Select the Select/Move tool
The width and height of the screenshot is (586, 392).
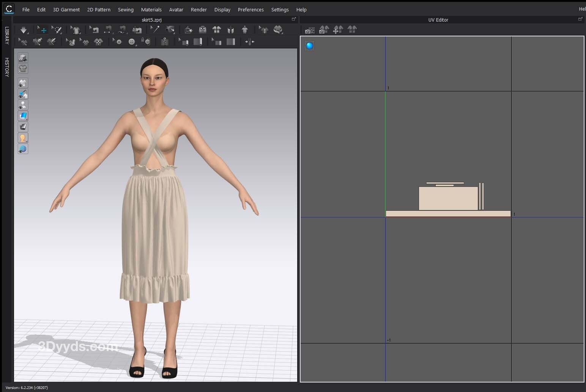tap(42, 30)
